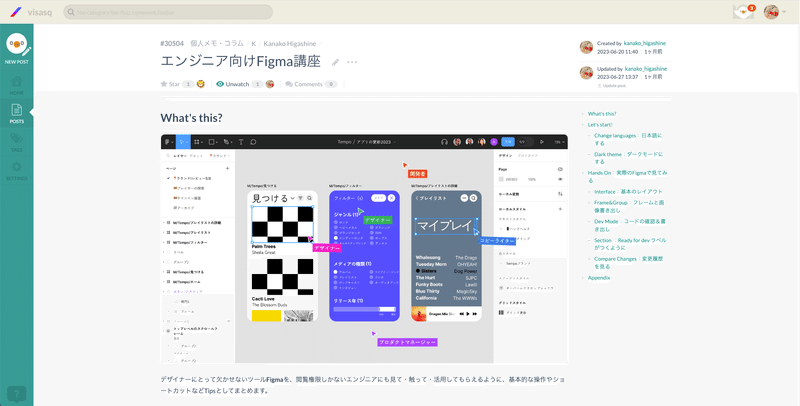
Task: Show watchers via the Unwatch count badge
Action: tap(257, 84)
